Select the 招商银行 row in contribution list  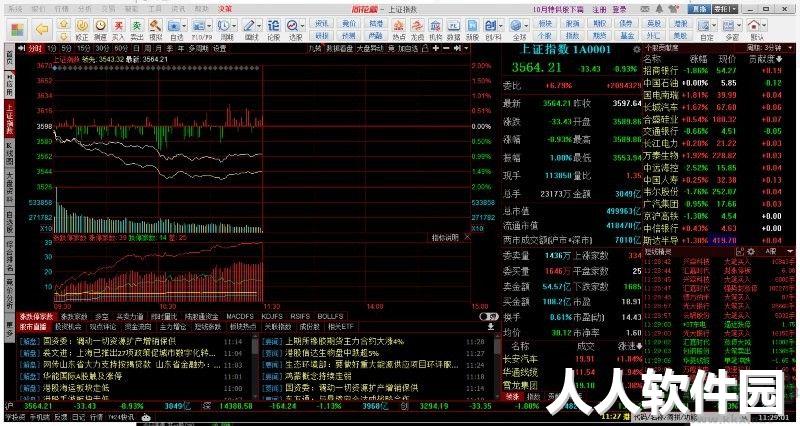713,70
